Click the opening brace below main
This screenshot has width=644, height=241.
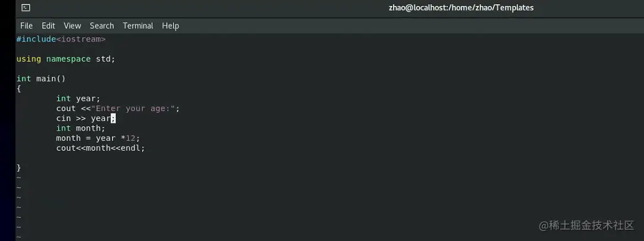pos(18,88)
